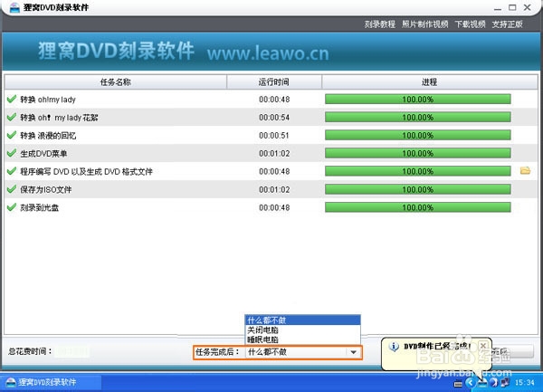Select the 生成DVD菜单 task name
This screenshot has height=392, width=543.
(x=43, y=153)
